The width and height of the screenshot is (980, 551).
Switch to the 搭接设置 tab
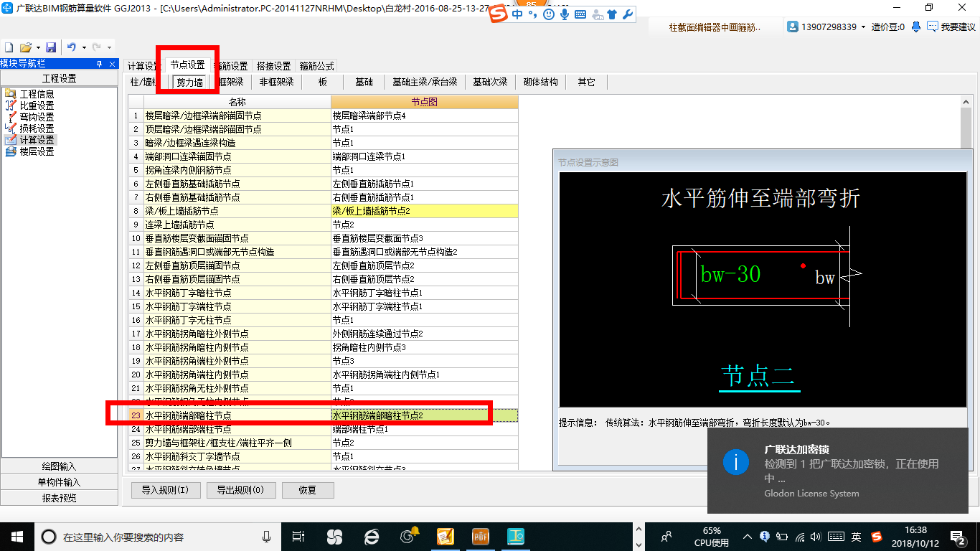click(x=273, y=66)
